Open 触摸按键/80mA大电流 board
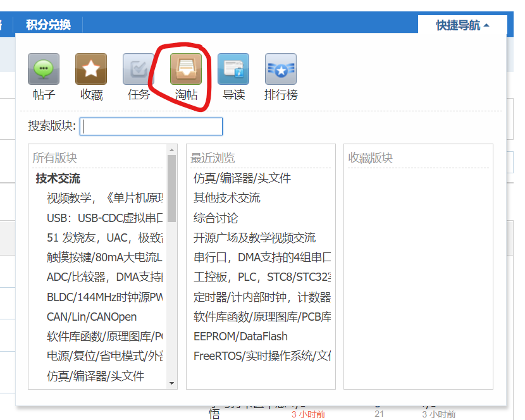 point(104,257)
